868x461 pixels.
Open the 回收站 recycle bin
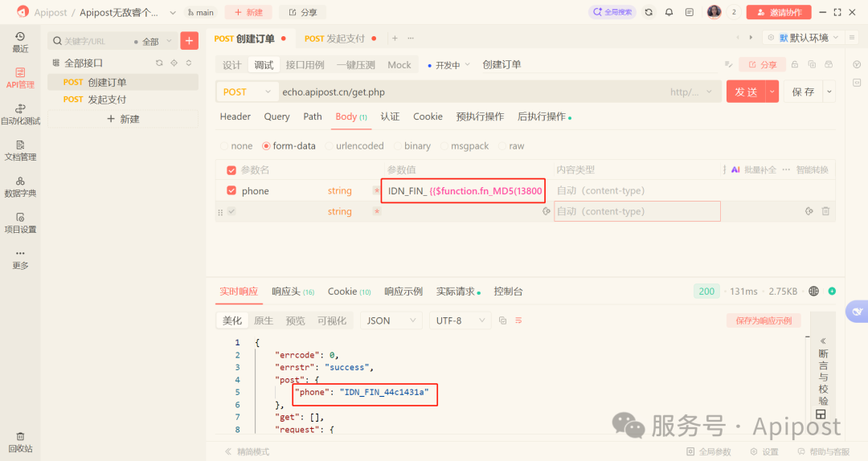coord(20,443)
